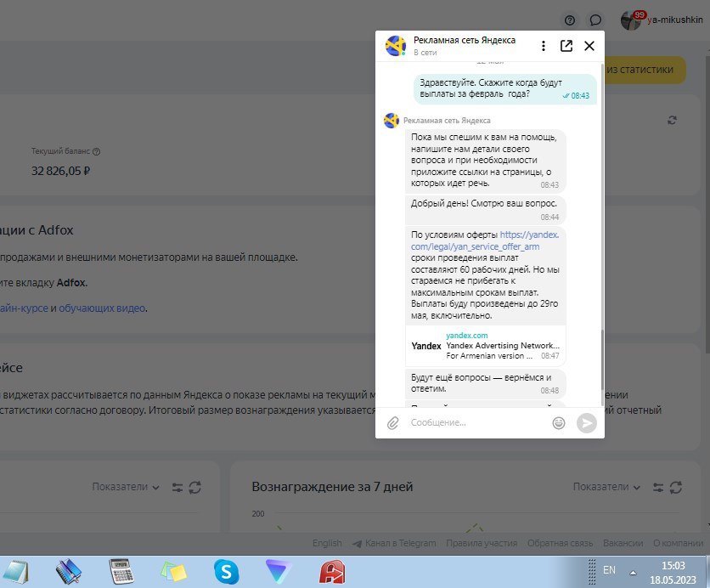Pop the chat out into a new window
The image size is (710, 588).
click(566, 46)
